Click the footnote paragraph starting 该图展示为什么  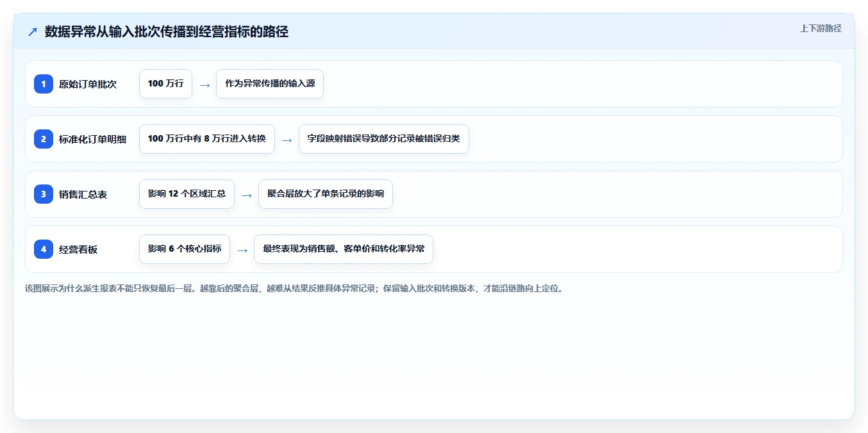[294, 288]
